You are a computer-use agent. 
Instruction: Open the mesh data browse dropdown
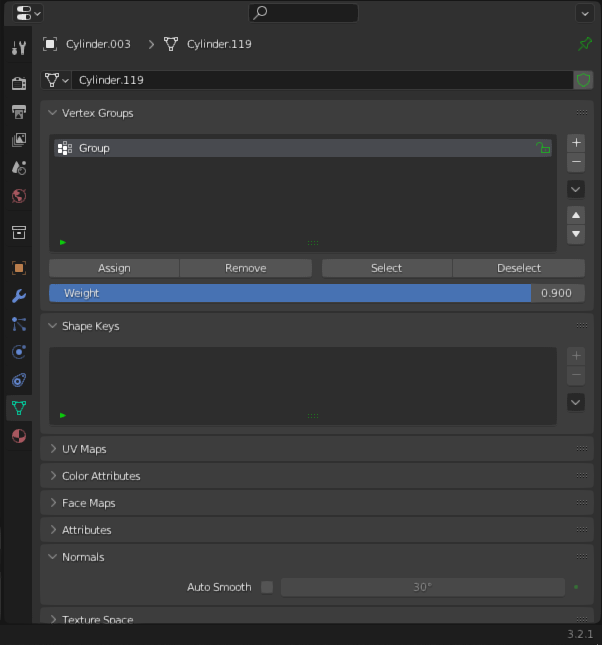(x=57, y=80)
